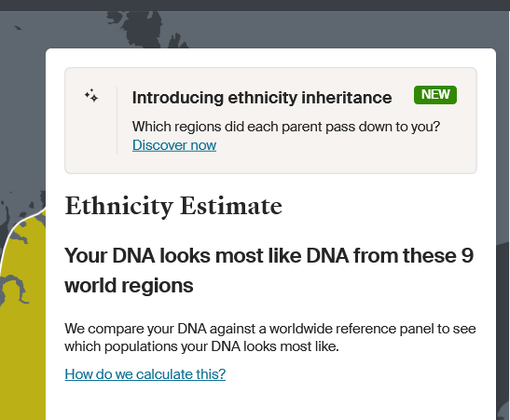Image resolution: width=510 pixels, height=420 pixels.
Task: Click the dark island landmass above the panel
Action: tap(143, 29)
